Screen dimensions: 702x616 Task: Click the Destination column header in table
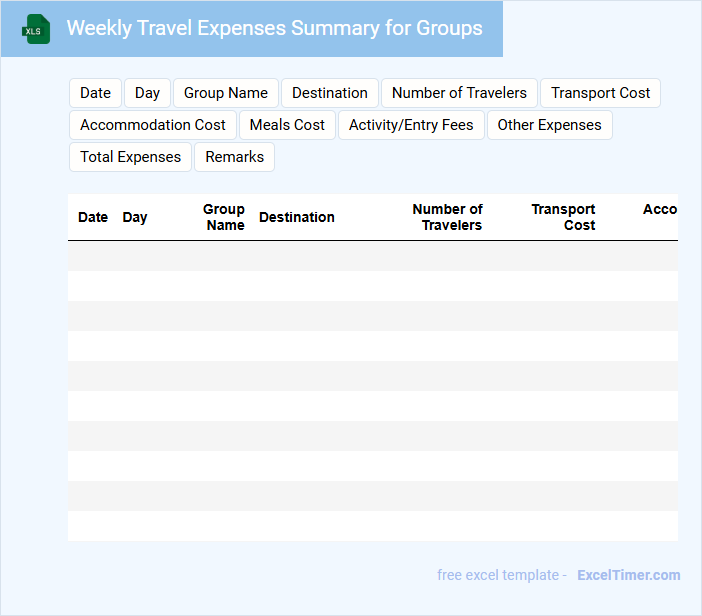coord(297,217)
